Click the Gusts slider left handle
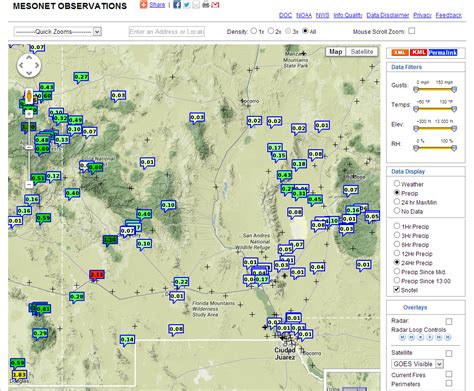Image resolution: width=474 pixels, height=391 pixels. [x=416, y=90]
